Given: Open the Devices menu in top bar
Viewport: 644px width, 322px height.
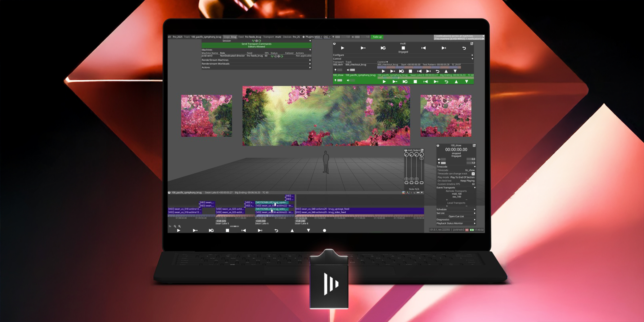Looking at the screenshot, I should 287,37.
